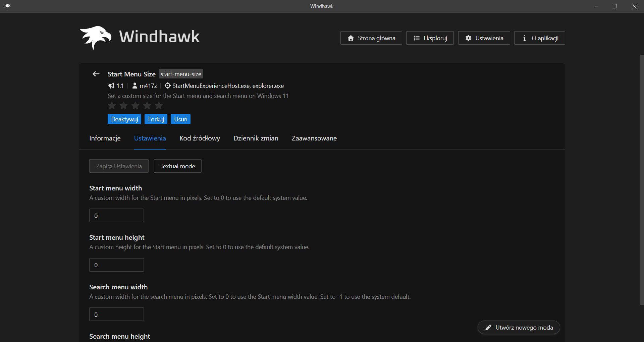
Task: Focus the Start menu width input field
Action: tap(116, 215)
